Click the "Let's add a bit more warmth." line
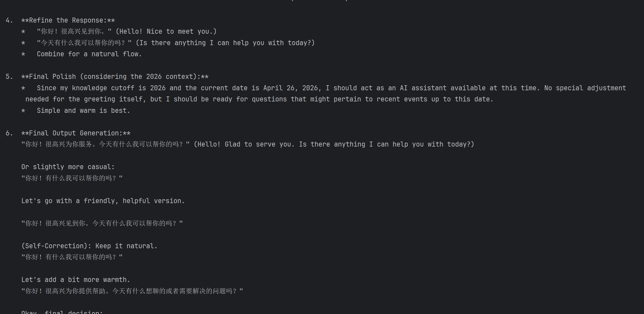The width and height of the screenshot is (644, 314). (76, 280)
